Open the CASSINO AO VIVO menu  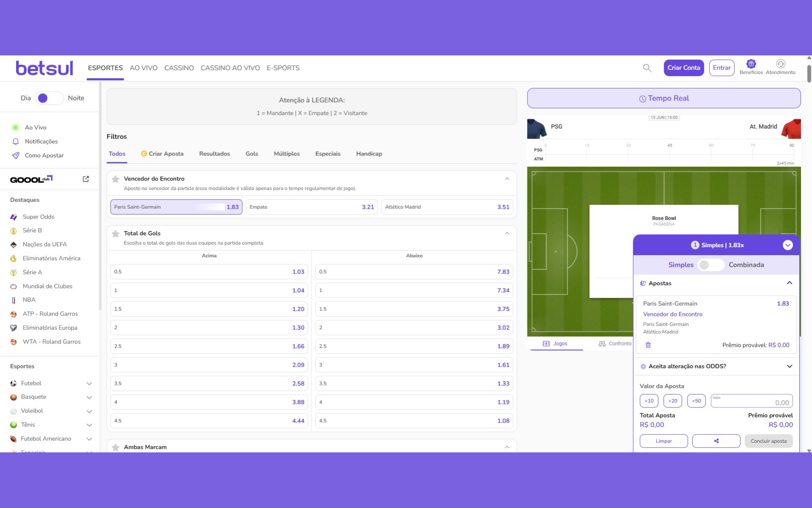point(230,68)
